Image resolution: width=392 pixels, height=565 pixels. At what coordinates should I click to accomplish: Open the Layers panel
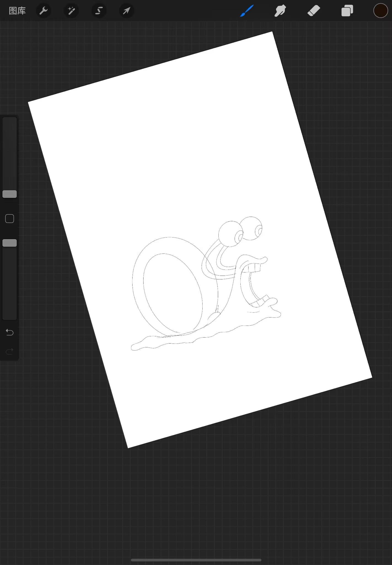tap(347, 11)
